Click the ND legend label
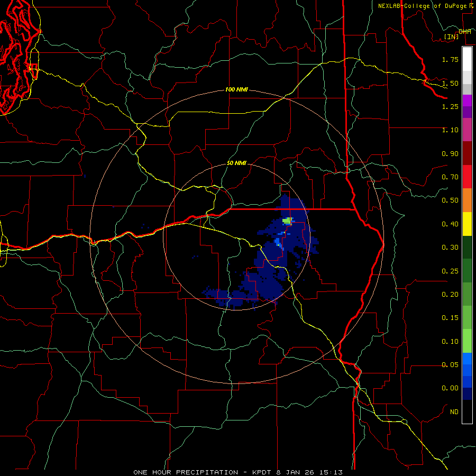Viewport: 476px width, 476px height. (x=454, y=412)
